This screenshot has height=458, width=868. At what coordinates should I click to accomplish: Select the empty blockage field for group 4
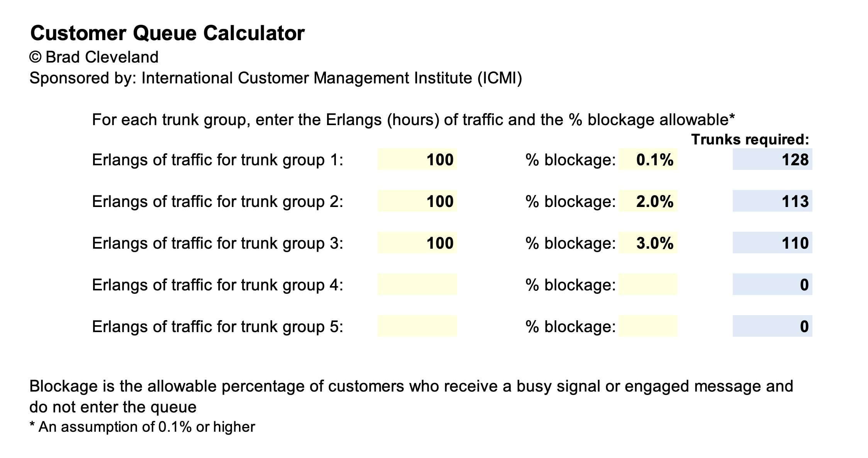point(648,284)
